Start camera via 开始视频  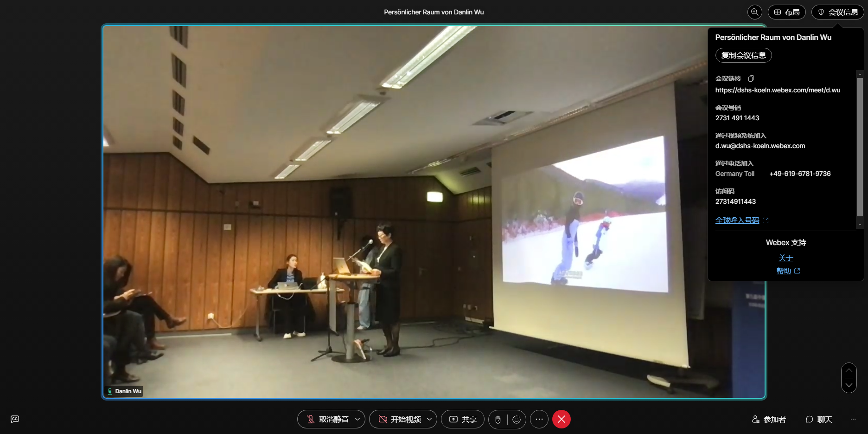400,419
